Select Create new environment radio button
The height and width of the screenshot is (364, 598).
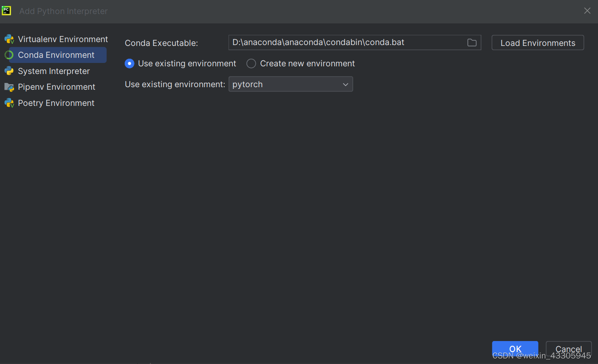tap(251, 63)
